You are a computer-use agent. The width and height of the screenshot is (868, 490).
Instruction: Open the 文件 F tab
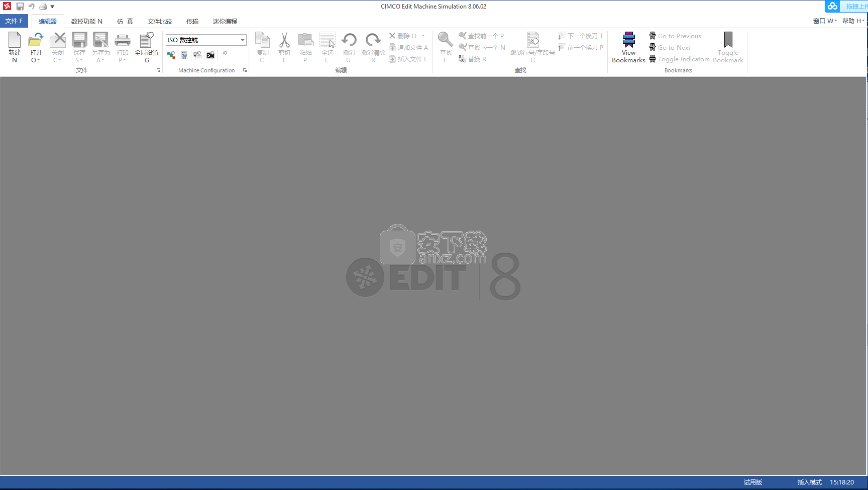[14, 21]
